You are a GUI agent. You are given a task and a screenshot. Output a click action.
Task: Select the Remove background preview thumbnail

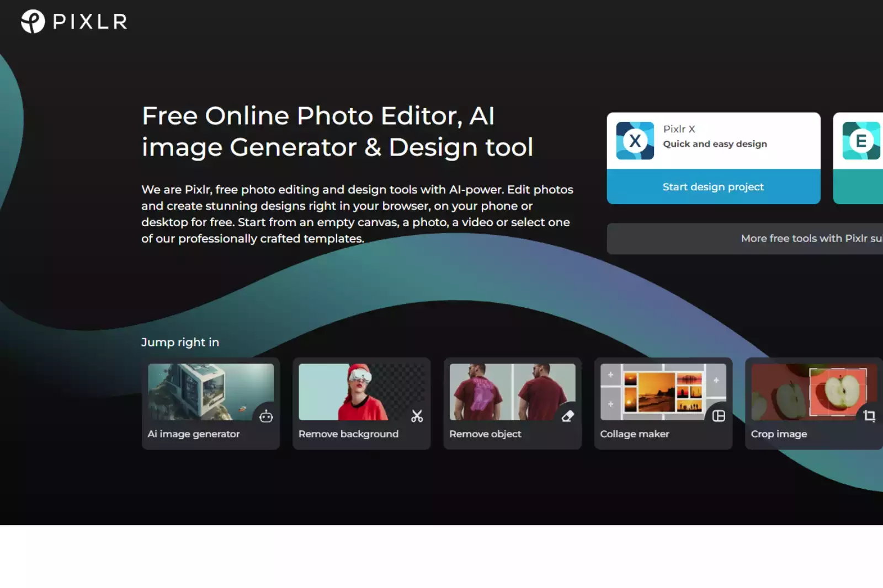click(x=361, y=392)
